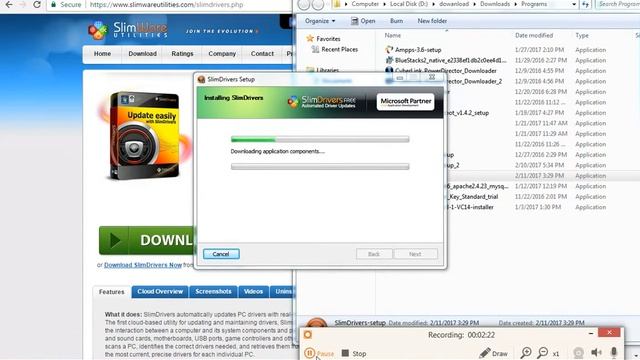Expand the arrow before Programs in path
The image size is (640, 360).
[x=516, y=4]
